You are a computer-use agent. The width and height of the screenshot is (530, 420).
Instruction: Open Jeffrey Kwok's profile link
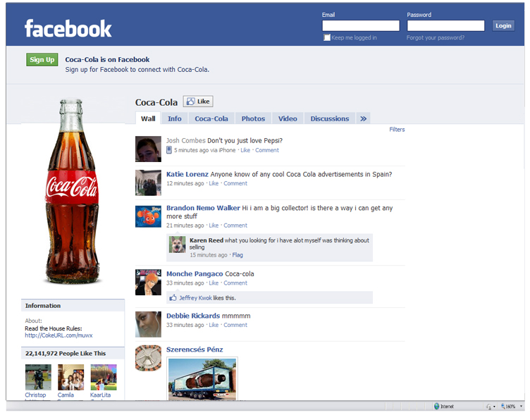click(195, 297)
